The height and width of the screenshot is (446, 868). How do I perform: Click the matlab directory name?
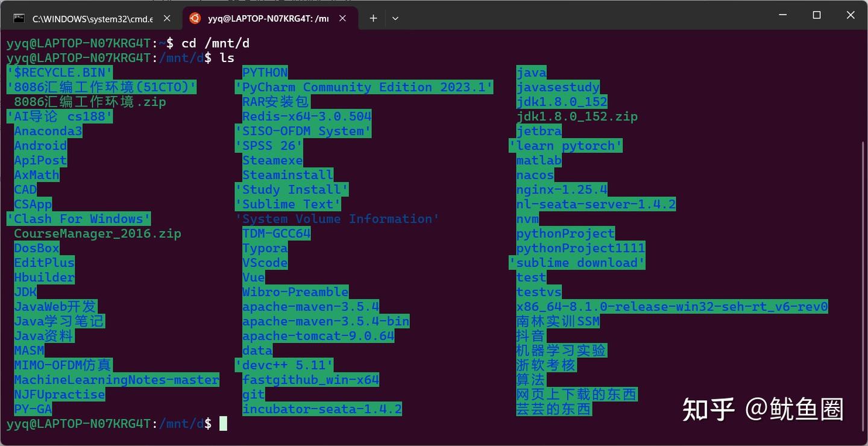coord(538,160)
